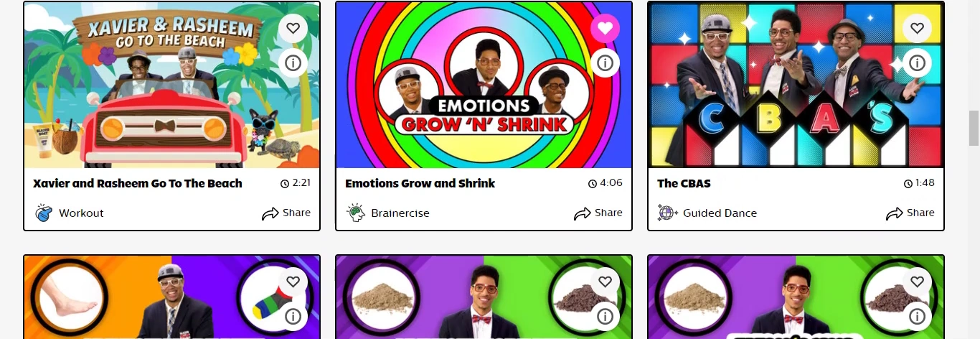The width and height of the screenshot is (980, 339).
Task: Open The CBAS video title link
Action: pyautogui.click(x=684, y=183)
